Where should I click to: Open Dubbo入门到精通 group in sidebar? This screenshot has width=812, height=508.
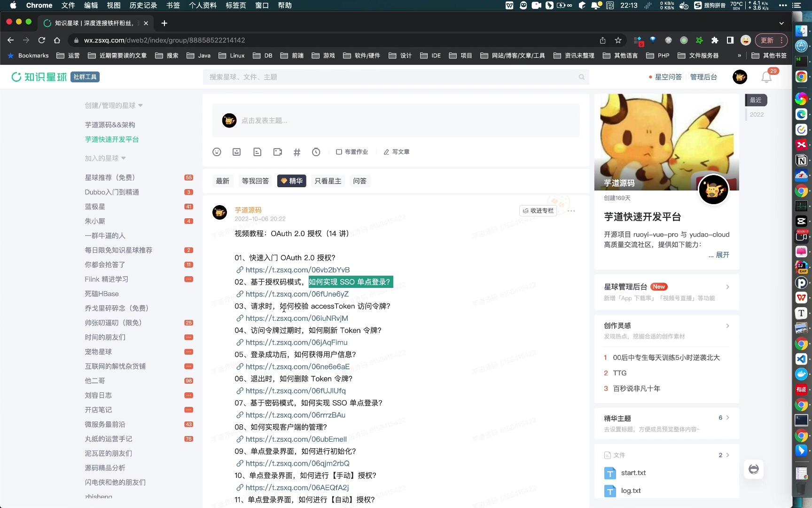pyautogui.click(x=112, y=192)
